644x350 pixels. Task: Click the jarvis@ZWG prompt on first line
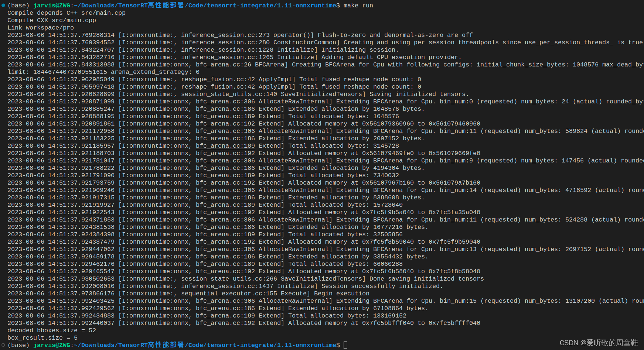52,6
